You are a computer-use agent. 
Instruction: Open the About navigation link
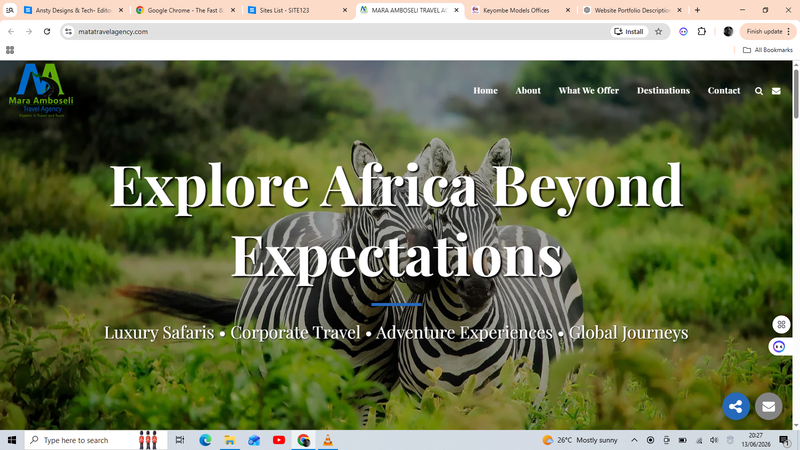click(x=528, y=90)
